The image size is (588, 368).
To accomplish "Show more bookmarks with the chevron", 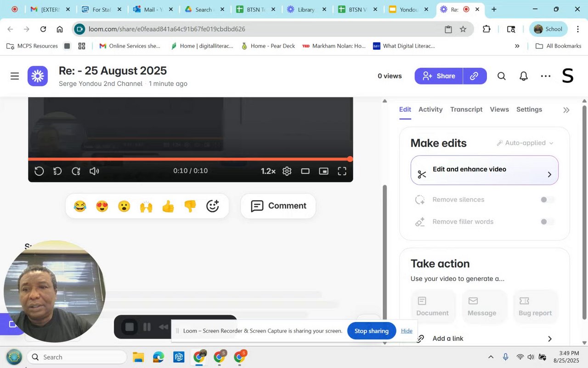I will pyautogui.click(x=517, y=46).
